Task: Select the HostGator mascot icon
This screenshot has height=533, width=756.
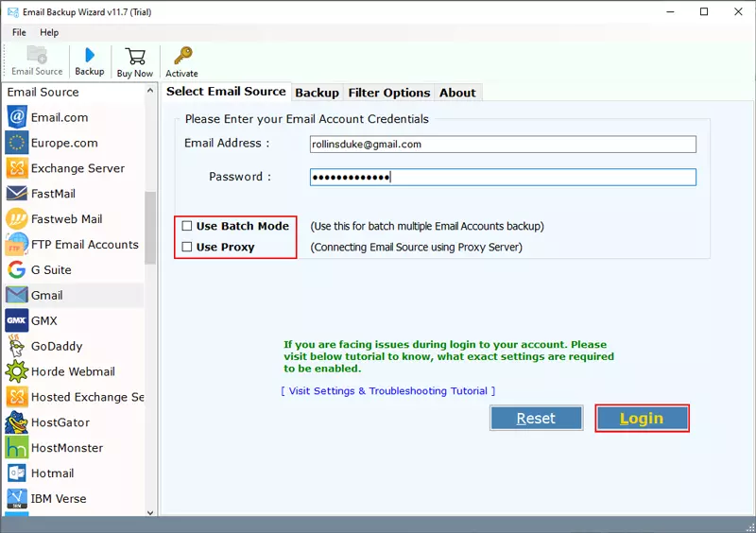Action: pyautogui.click(x=17, y=422)
